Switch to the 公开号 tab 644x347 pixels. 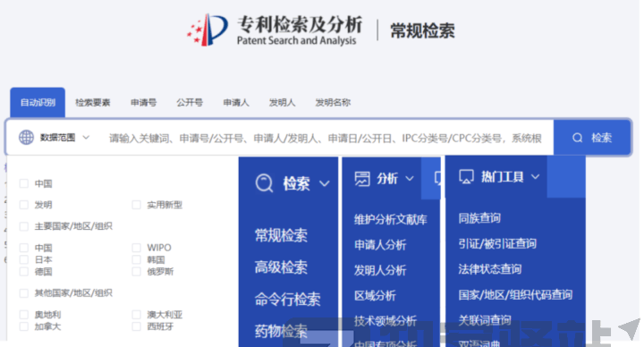point(190,102)
